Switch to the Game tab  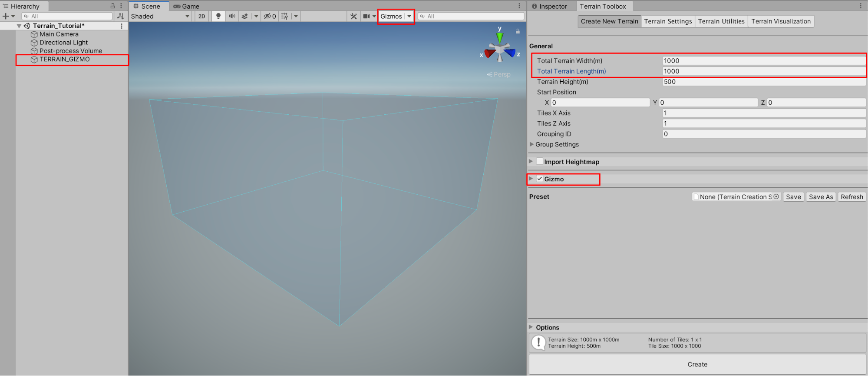coord(186,6)
